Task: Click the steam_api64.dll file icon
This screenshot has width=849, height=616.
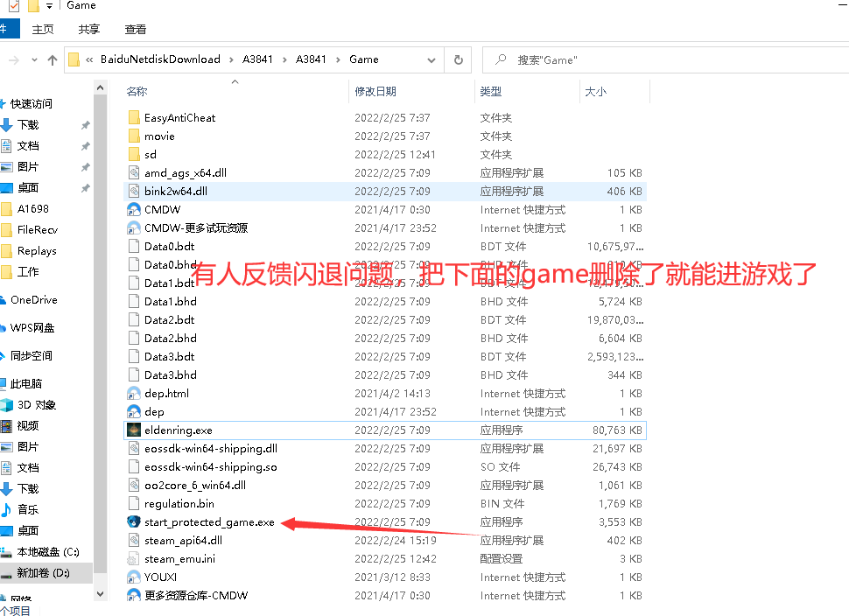Action: (133, 540)
